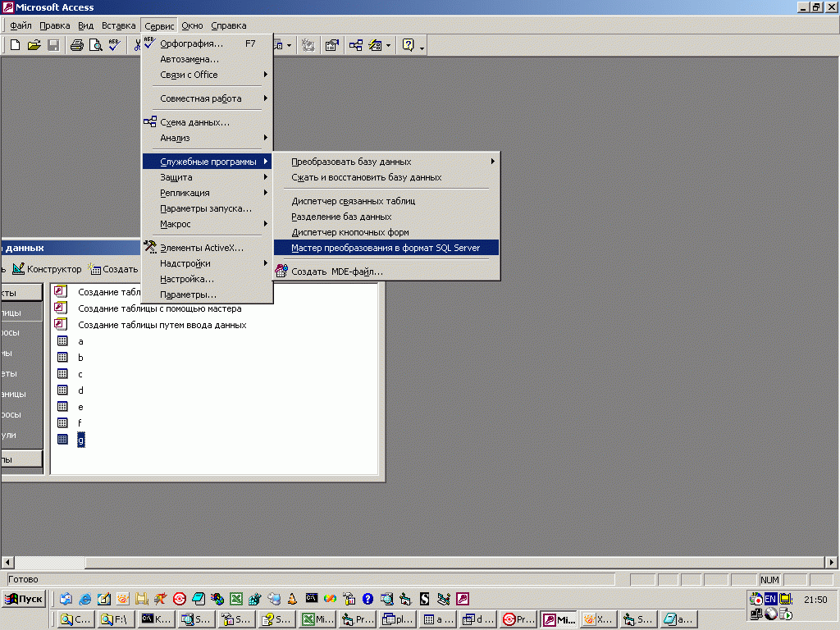
Task: Expand Анализ submenu
Action: tap(208, 138)
